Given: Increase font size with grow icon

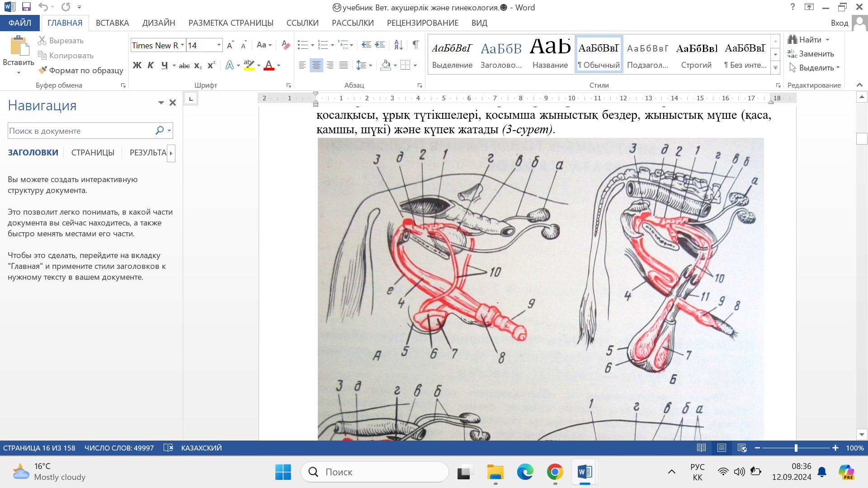Looking at the screenshot, I should (230, 45).
